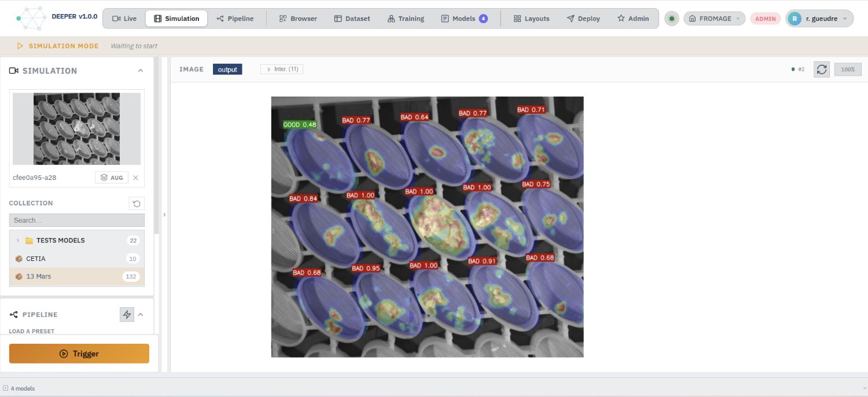This screenshot has height=397, width=868.
Task: Collapse the PIPELINE panel
Action: 140,314
